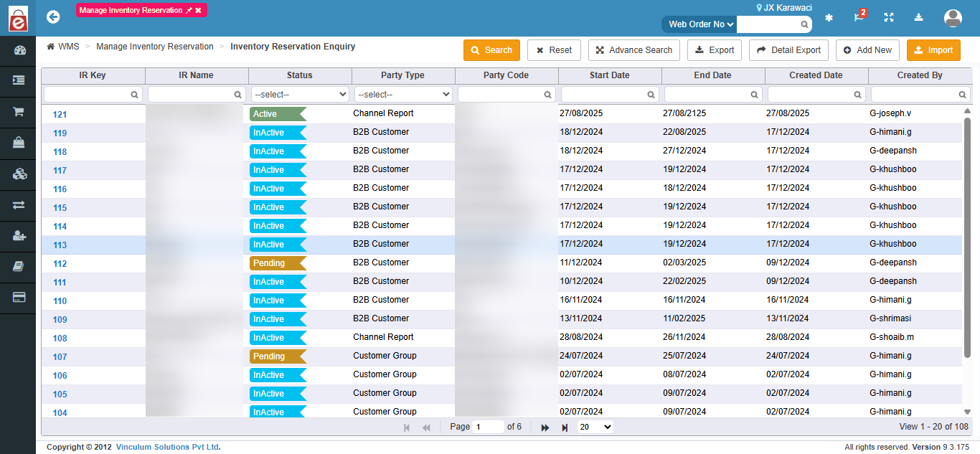This screenshot has width=980, height=454.
Task: Click the home icon beside WMS breadcrumb
Action: [x=51, y=47]
